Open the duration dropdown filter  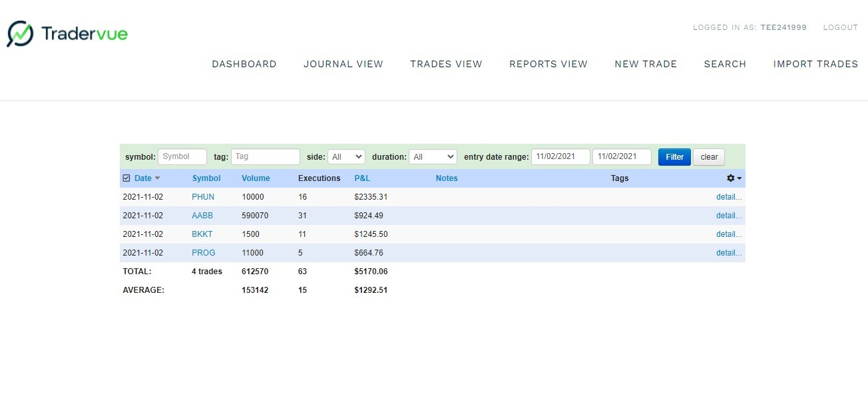(433, 157)
